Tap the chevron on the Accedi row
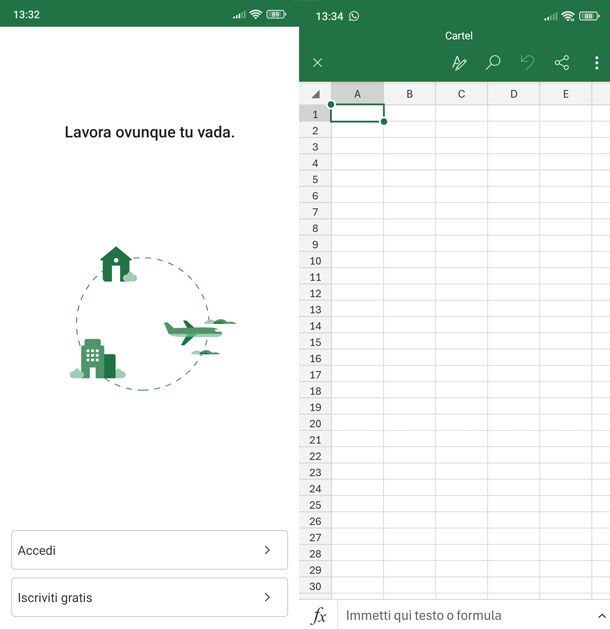The width and height of the screenshot is (610, 629). tap(268, 550)
